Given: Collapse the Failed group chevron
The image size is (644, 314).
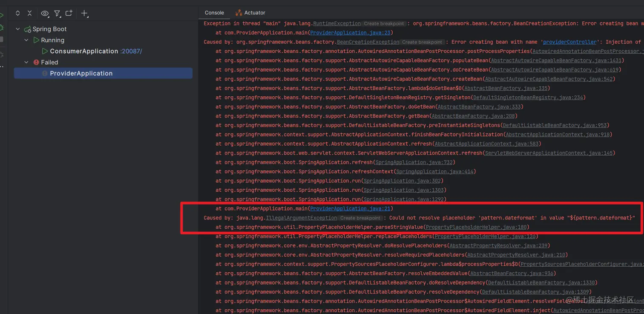Looking at the screenshot, I should [x=26, y=62].
